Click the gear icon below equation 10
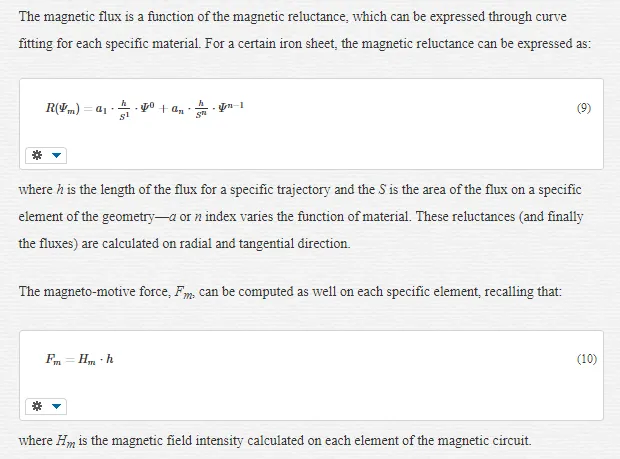This screenshot has width=620, height=459. (x=37, y=406)
